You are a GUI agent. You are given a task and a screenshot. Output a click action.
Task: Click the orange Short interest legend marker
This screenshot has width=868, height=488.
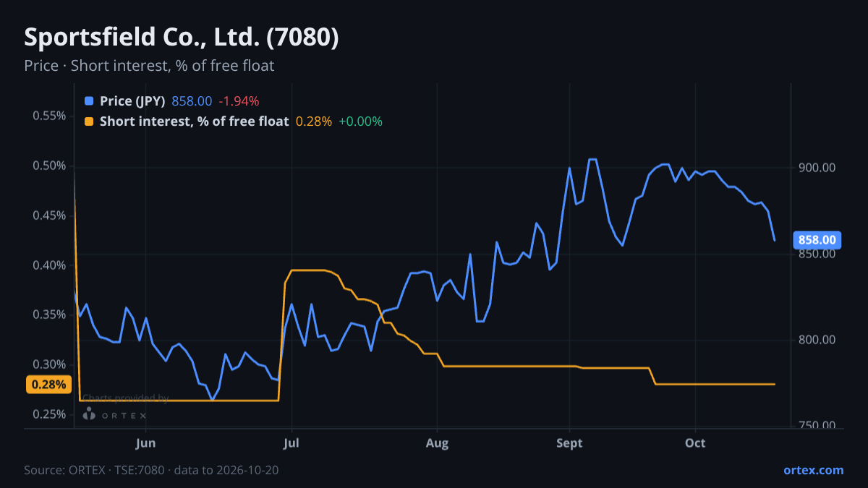click(89, 121)
